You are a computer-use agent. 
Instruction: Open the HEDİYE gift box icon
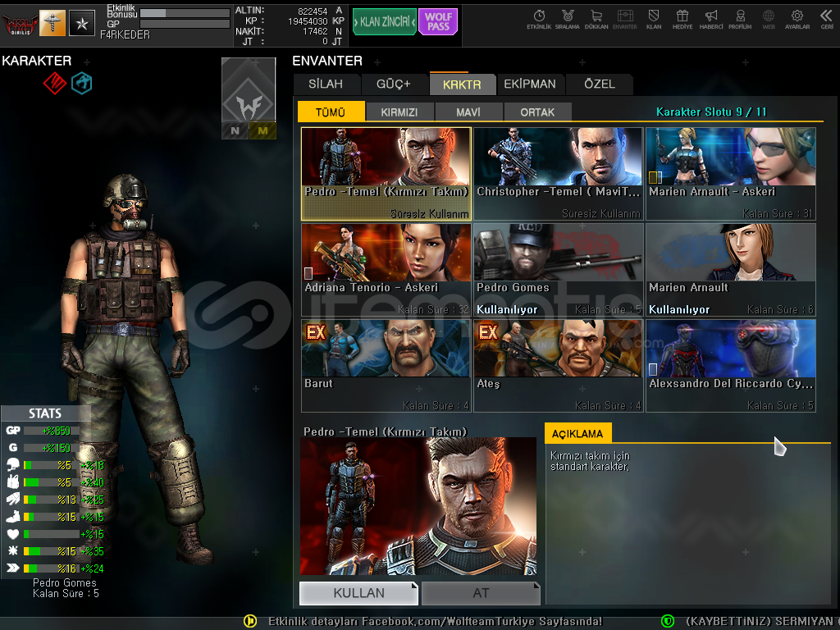(x=682, y=20)
